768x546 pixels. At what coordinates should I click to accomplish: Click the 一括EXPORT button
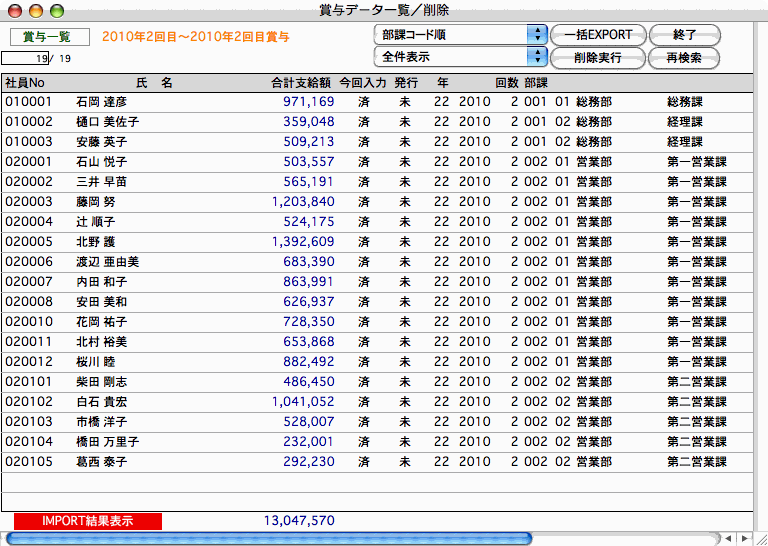pyautogui.click(x=597, y=34)
